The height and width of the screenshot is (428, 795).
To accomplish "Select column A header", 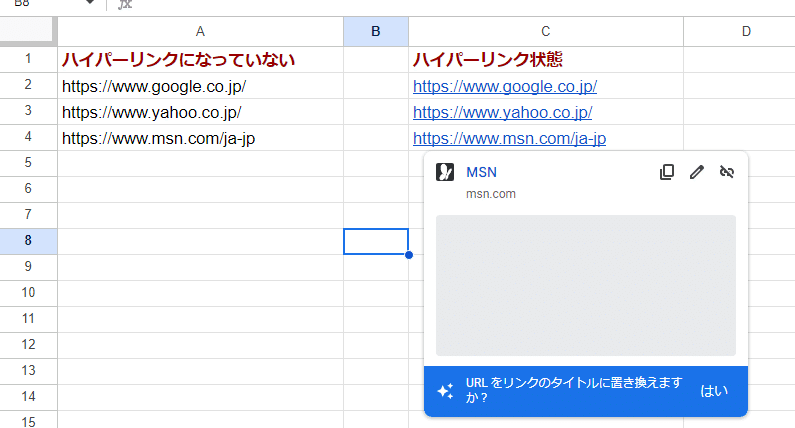I will (x=200, y=31).
